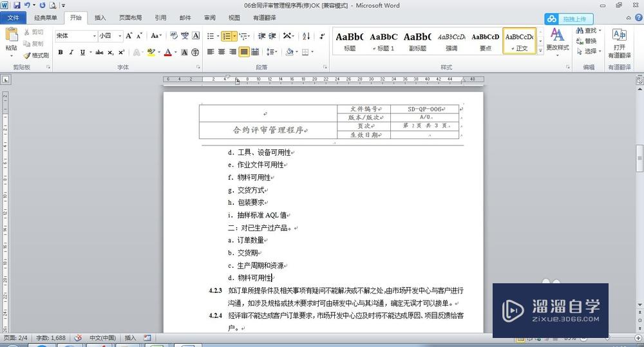The image size is (644, 347).
Task: Align text left
Action: (211, 52)
